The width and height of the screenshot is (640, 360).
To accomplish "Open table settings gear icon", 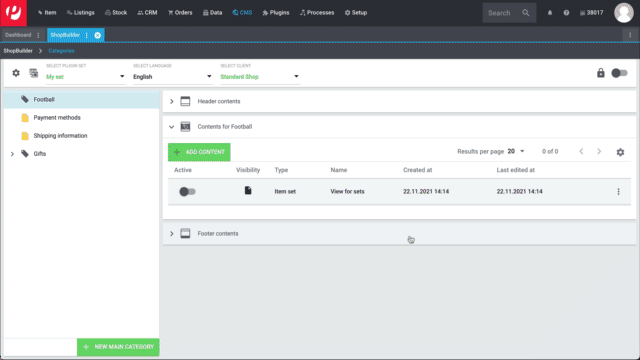I will tap(620, 152).
